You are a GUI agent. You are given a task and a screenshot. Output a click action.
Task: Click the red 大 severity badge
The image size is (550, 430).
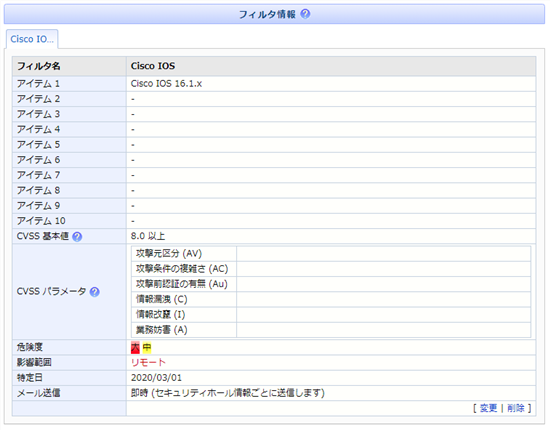135,348
